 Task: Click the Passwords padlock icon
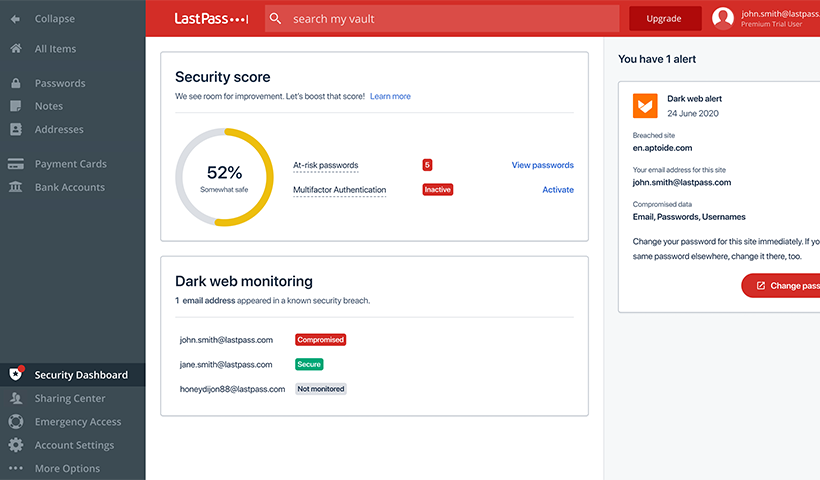tap(16, 83)
